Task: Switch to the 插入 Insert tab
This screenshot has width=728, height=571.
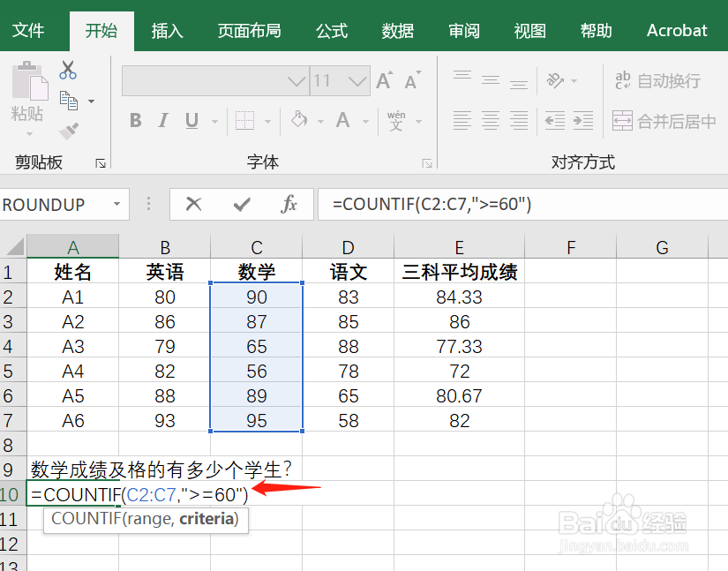Action: click(x=167, y=31)
